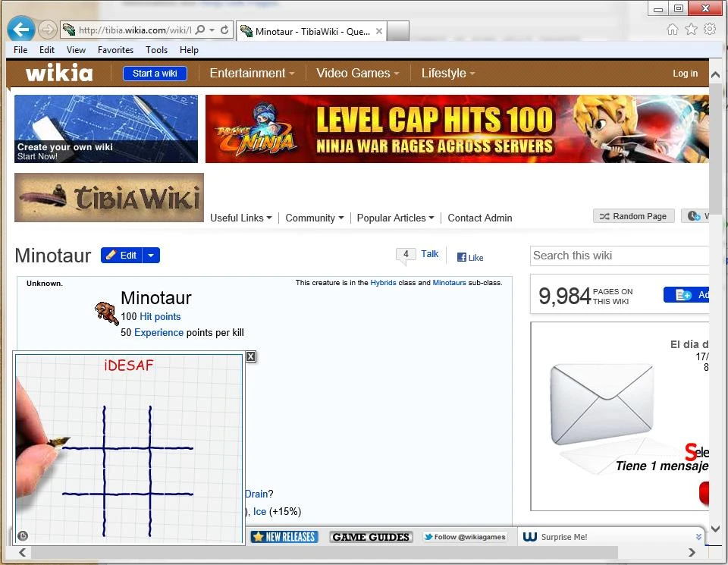
Task: Click the Minotaurs sub-class link
Action: pos(449,283)
